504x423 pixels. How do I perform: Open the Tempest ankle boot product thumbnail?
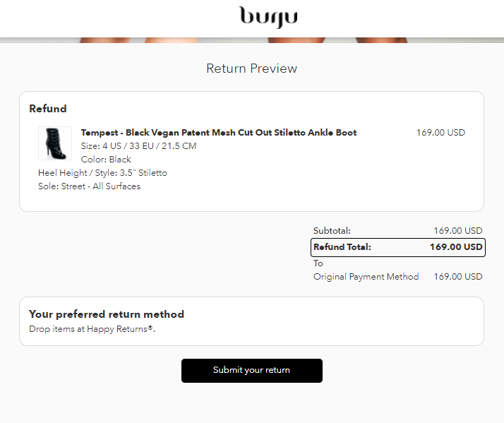pos(55,143)
